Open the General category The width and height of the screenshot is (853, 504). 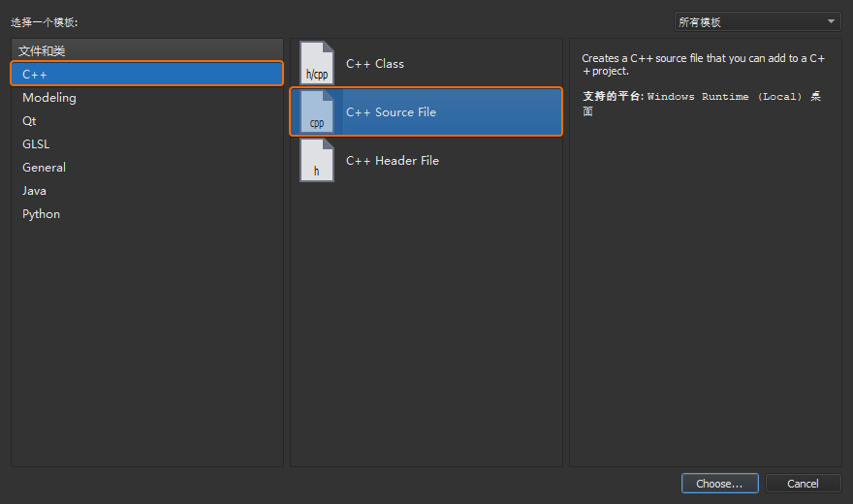[x=45, y=168]
